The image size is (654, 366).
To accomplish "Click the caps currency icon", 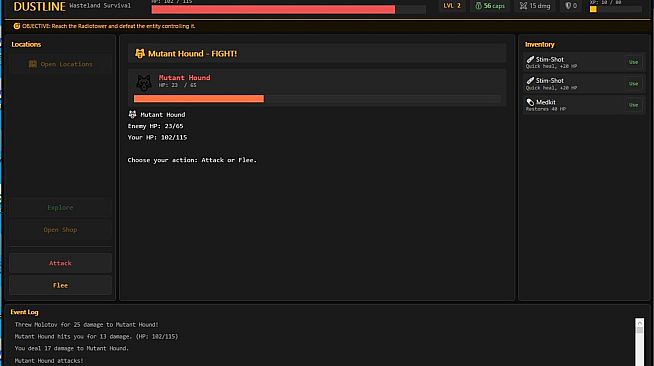I will coord(478,6).
